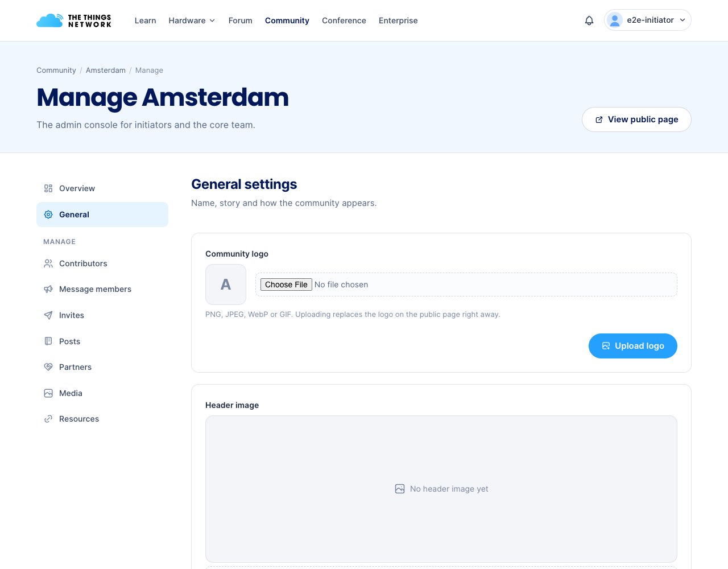The width and height of the screenshot is (728, 569).
Task: Open the Conference nav item
Action: [344, 20]
